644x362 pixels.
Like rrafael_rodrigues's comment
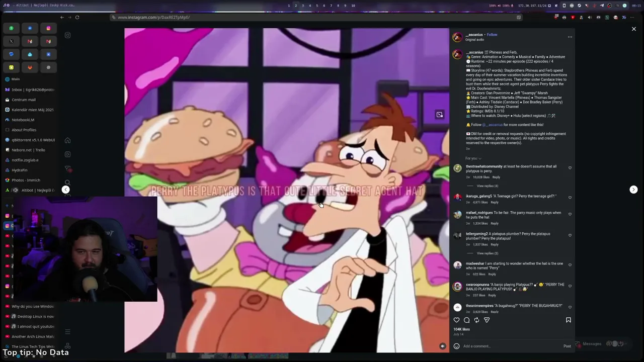[x=570, y=214]
